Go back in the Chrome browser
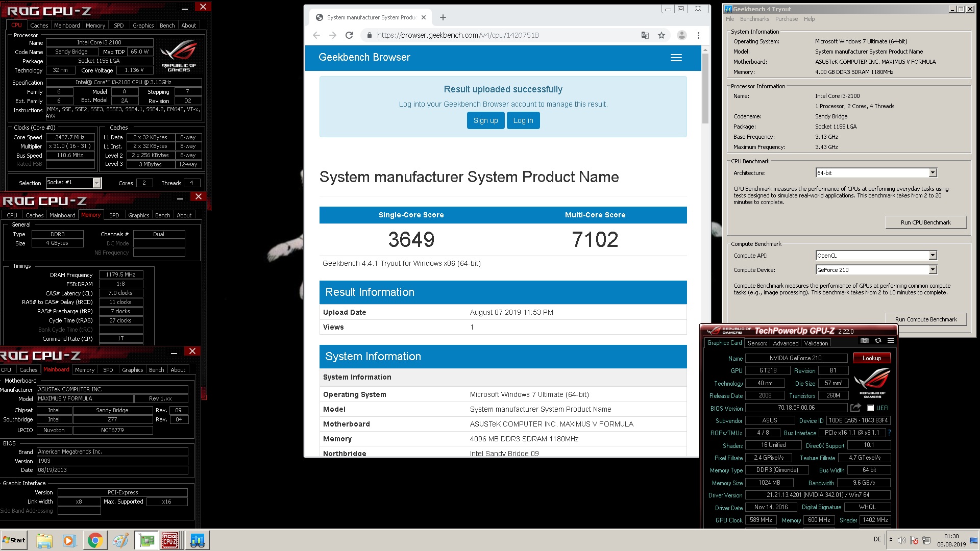Image resolution: width=980 pixels, height=551 pixels. (x=316, y=35)
